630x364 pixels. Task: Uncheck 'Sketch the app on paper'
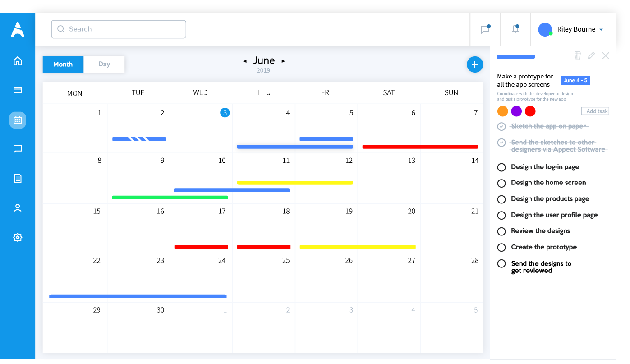pyautogui.click(x=501, y=127)
